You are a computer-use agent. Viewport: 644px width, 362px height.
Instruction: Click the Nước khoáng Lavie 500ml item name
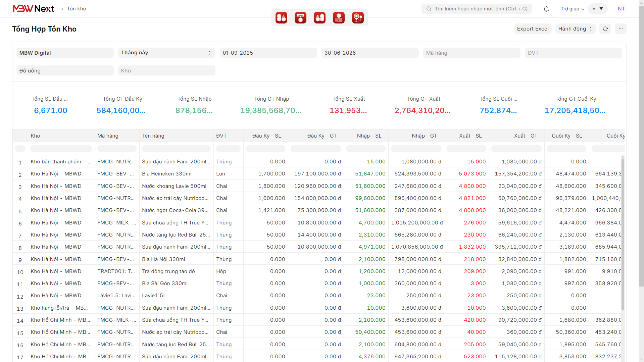point(174,186)
